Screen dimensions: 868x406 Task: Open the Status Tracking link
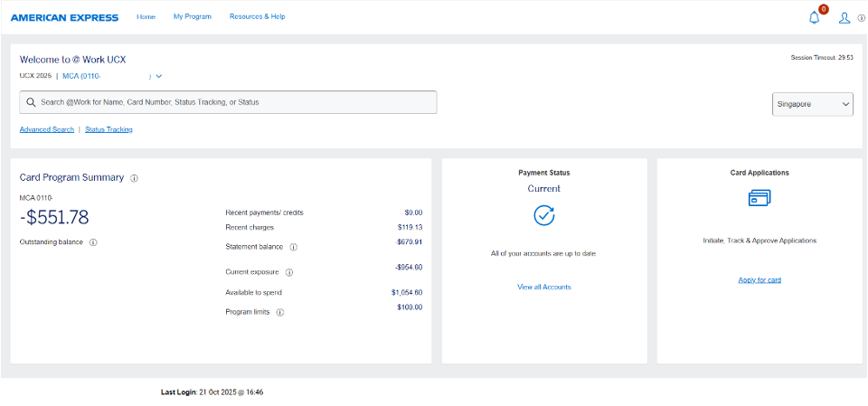(108, 129)
